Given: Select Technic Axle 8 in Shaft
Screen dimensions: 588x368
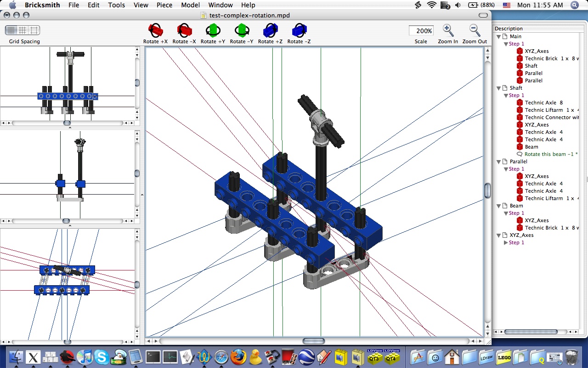Looking at the screenshot, I should [x=543, y=103].
